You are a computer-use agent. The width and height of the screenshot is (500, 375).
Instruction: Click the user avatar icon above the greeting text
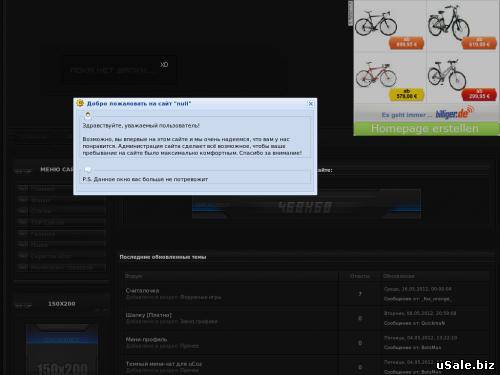click(88, 116)
